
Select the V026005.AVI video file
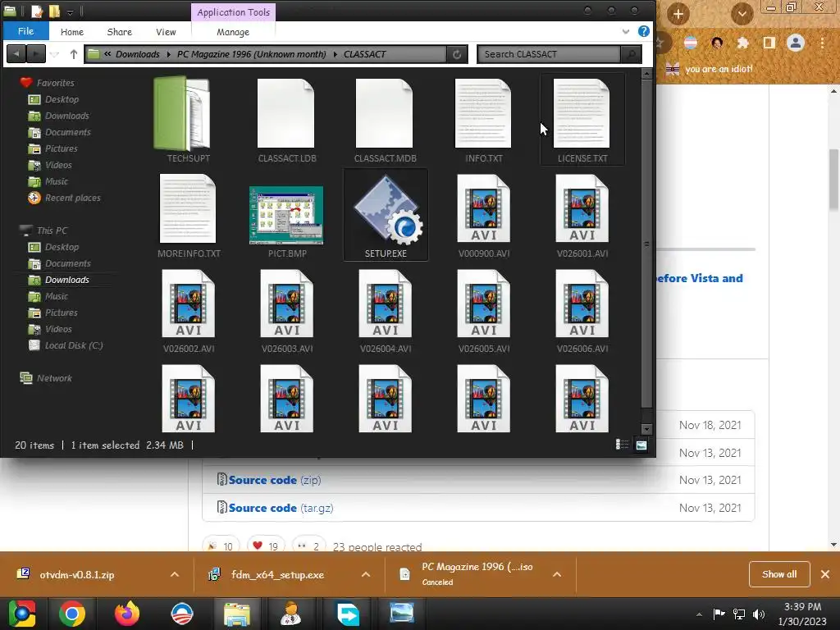pos(484,309)
